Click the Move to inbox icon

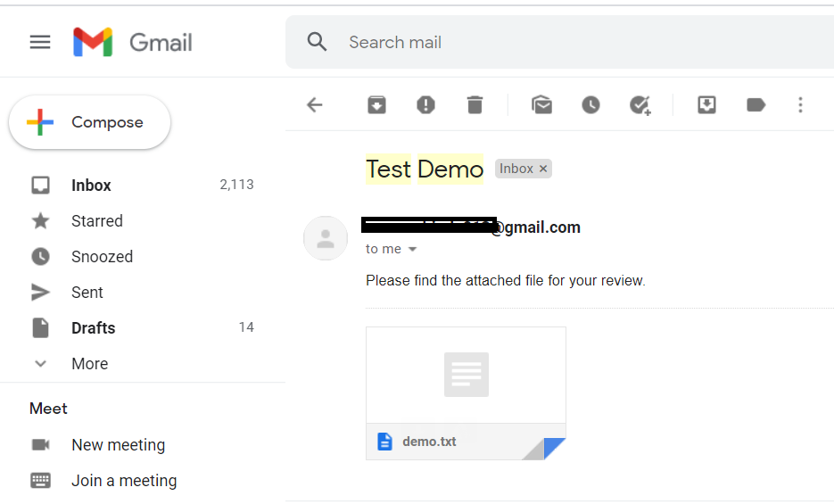[706, 105]
